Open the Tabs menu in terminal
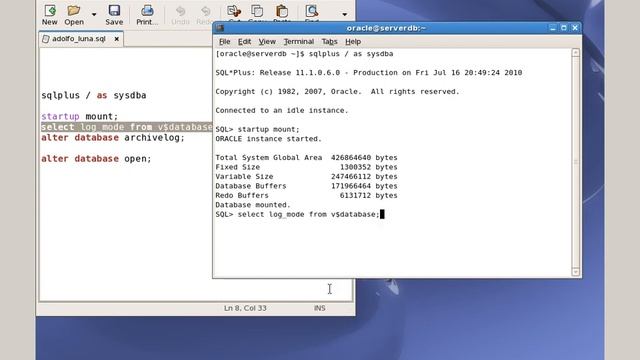The width and height of the screenshot is (640, 360). pyautogui.click(x=329, y=42)
